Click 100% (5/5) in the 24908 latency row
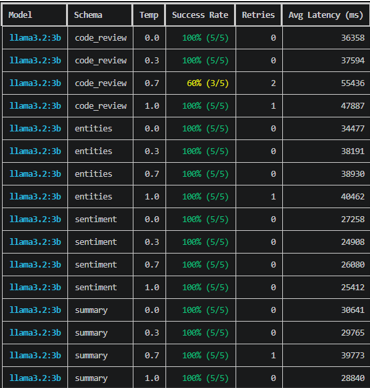This screenshot has width=370, height=388. 205,242
